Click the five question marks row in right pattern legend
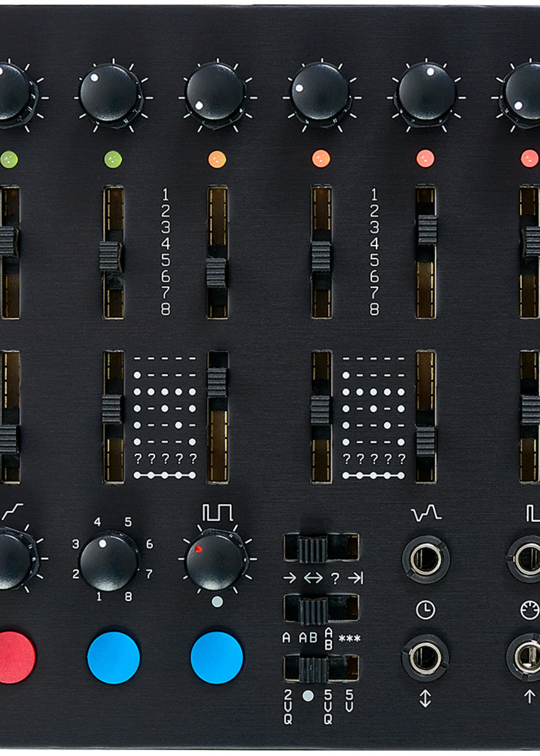Image resolution: width=540 pixels, height=756 pixels. [x=374, y=459]
